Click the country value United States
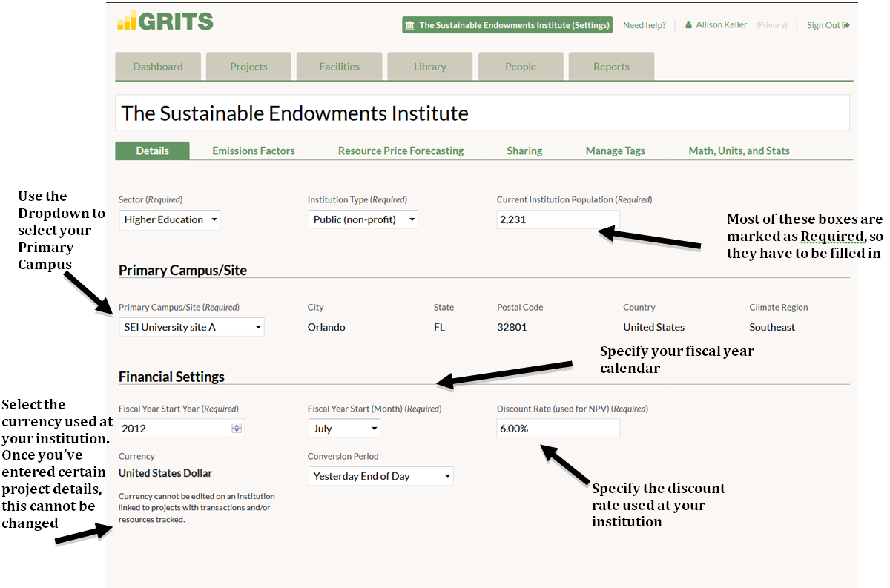The image size is (890, 588). pyautogui.click(x=654, y=327)
